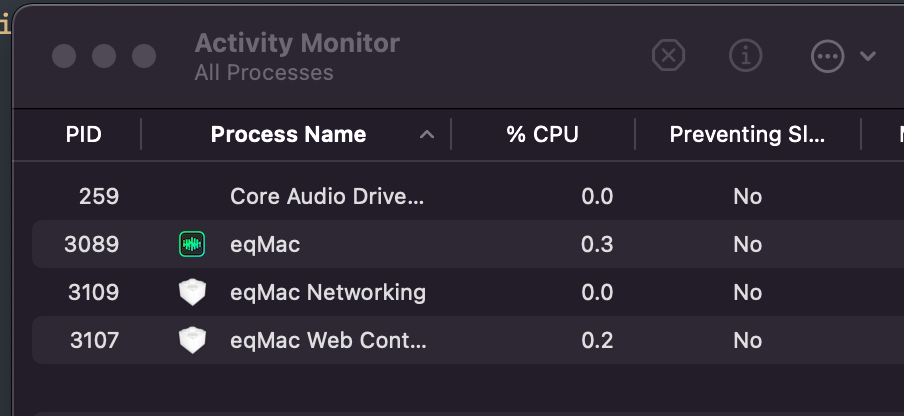
Task: Click the ellipsis more options icon
Action: 827,56
